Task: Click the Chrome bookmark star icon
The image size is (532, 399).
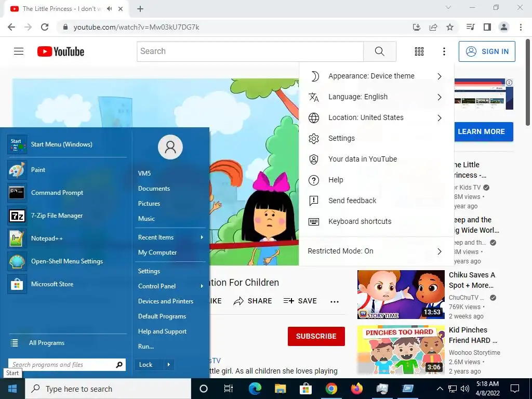Action: point(450,27)
